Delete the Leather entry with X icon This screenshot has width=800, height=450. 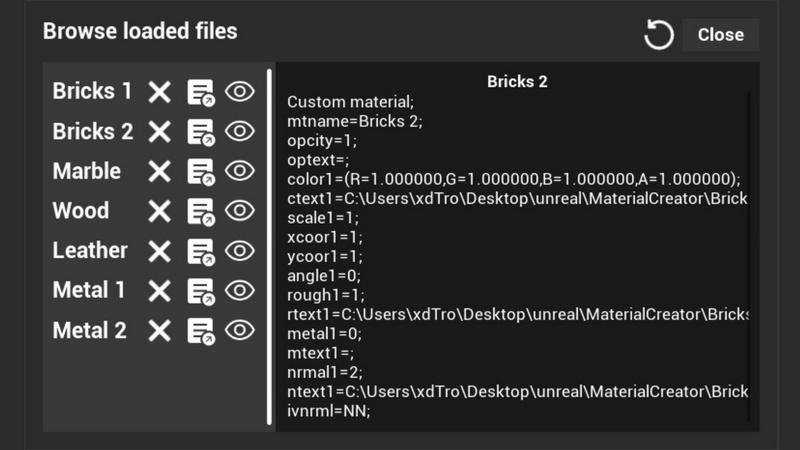pyautogui.click(x=159, y=251)
